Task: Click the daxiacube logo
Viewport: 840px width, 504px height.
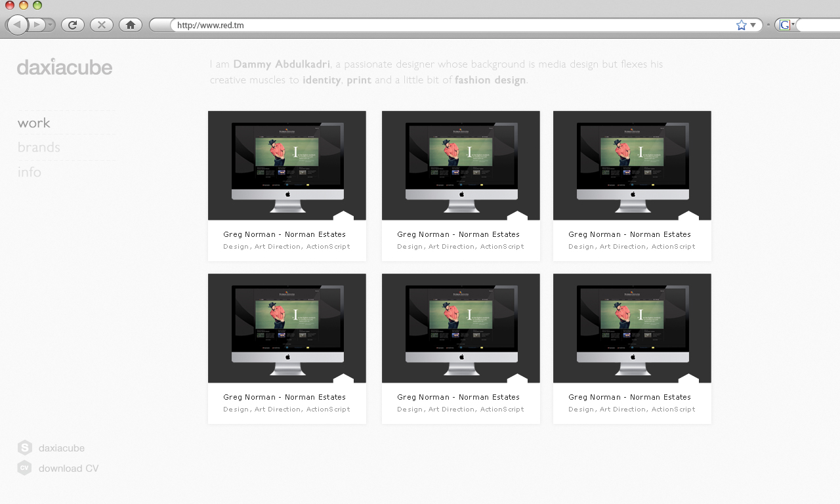Action: point(64,66)
